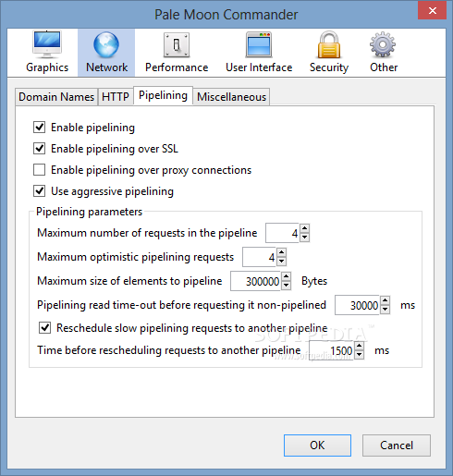
Task: Click the optimistic pipelining requests field
Action: [259, 257]
